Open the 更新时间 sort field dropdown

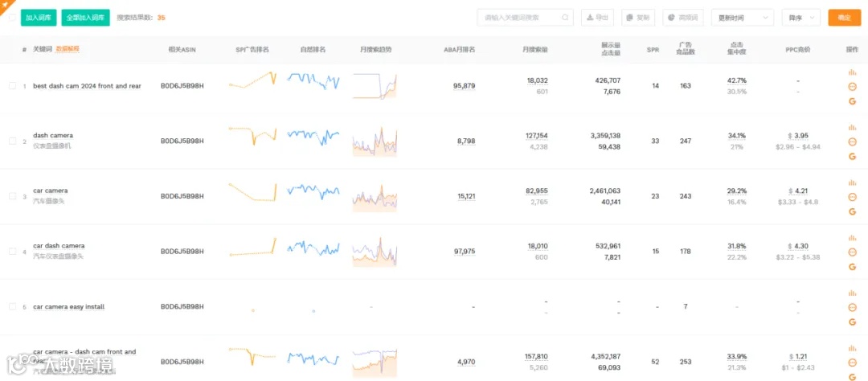coord(743,17)
